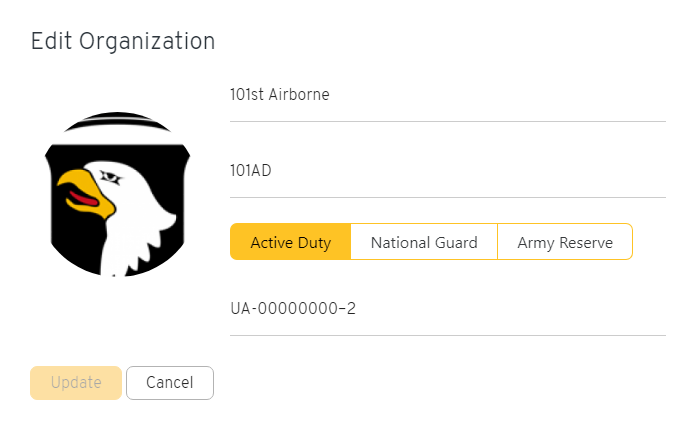Click the empty space right of 101st Airborne
Screen dimensions: 696x430
tap(497, 95)
